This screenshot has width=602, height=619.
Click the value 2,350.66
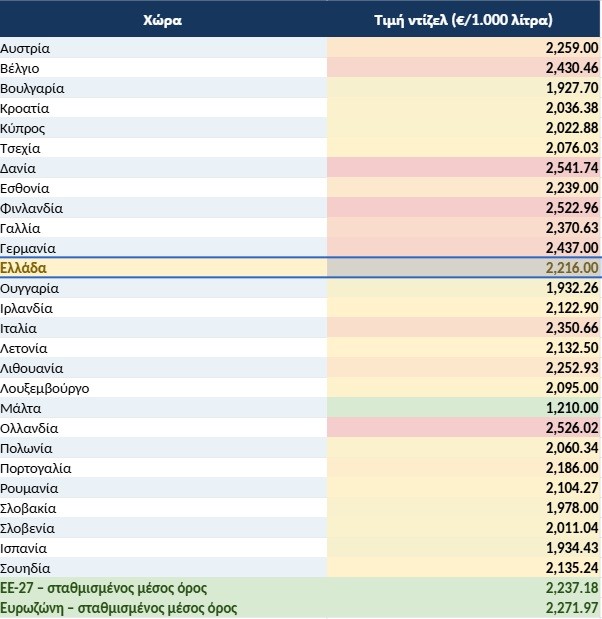click(x=572, y=328)
